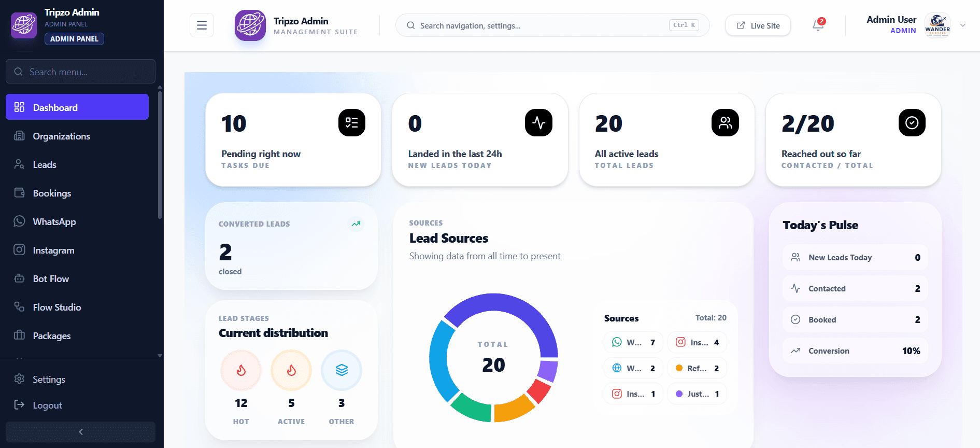Screen dimensions: 980x448
Task: Click the Wander avatar image
Action: pyautogui.click(x=938, y=25)
